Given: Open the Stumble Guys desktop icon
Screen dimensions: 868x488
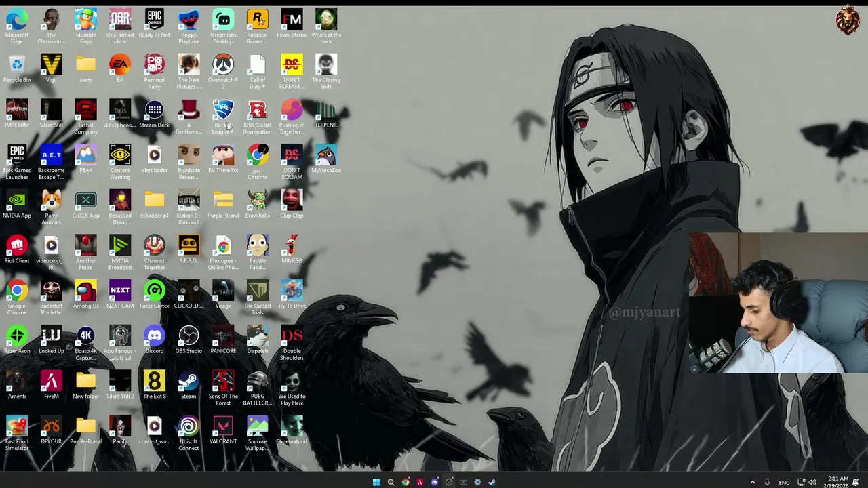Looking at the screenshot, I should (x=85, y=26).
